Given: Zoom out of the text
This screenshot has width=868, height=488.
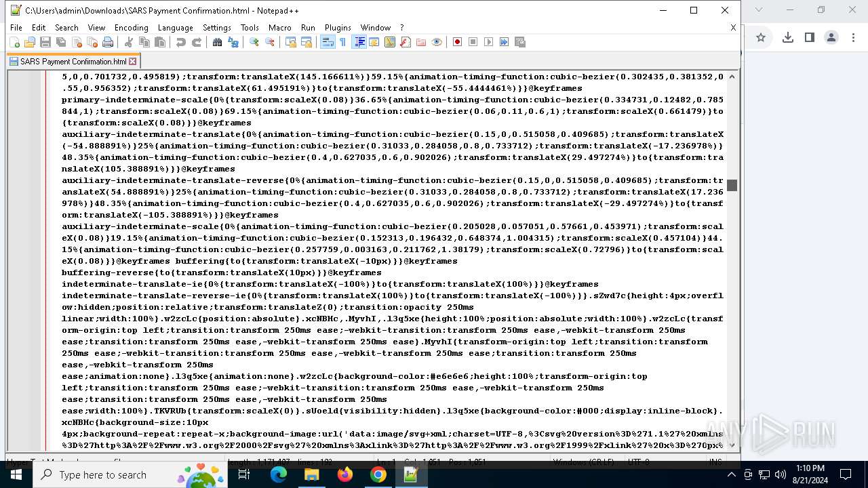Looking at the screenshot, I should [270, 42].
